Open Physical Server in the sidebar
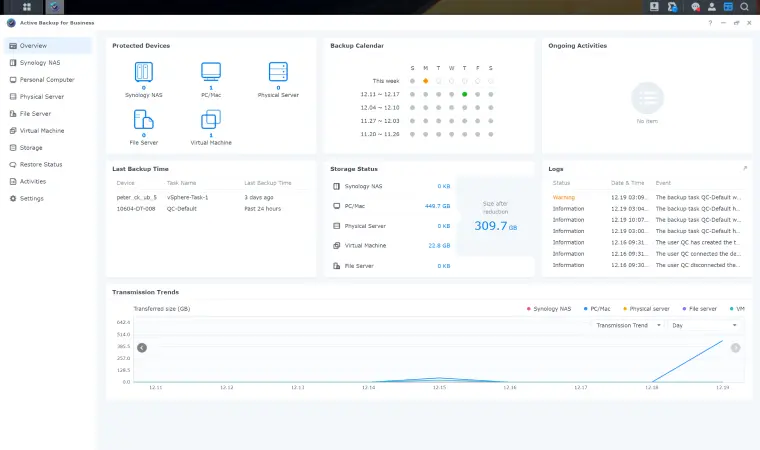Screen dimensions: 760x450 pyautogui.click(x=48, y=96)
